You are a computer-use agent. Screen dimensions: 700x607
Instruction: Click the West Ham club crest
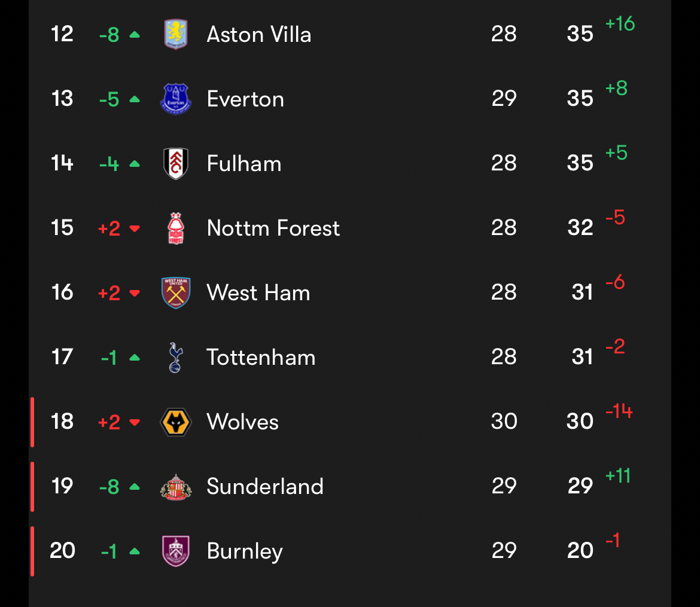point(176,292)
